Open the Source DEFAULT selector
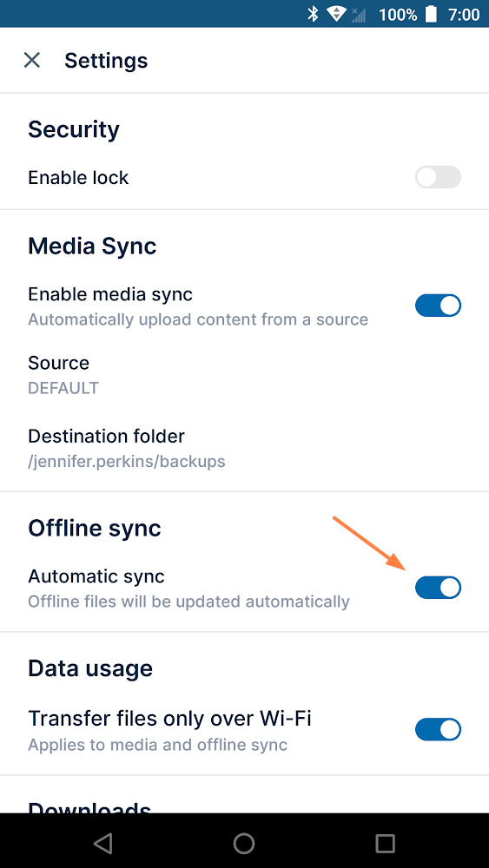Viewport: 489px width, 868px height. pyautogui.click(x=244, y=375)
